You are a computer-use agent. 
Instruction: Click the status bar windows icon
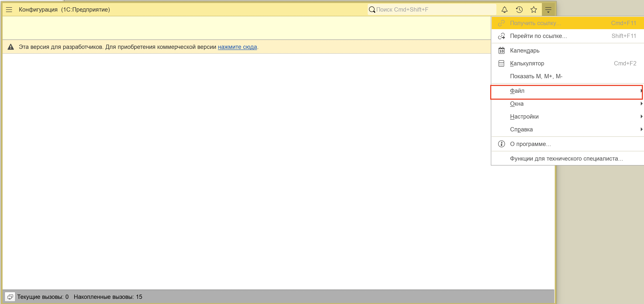pos(10,297)
